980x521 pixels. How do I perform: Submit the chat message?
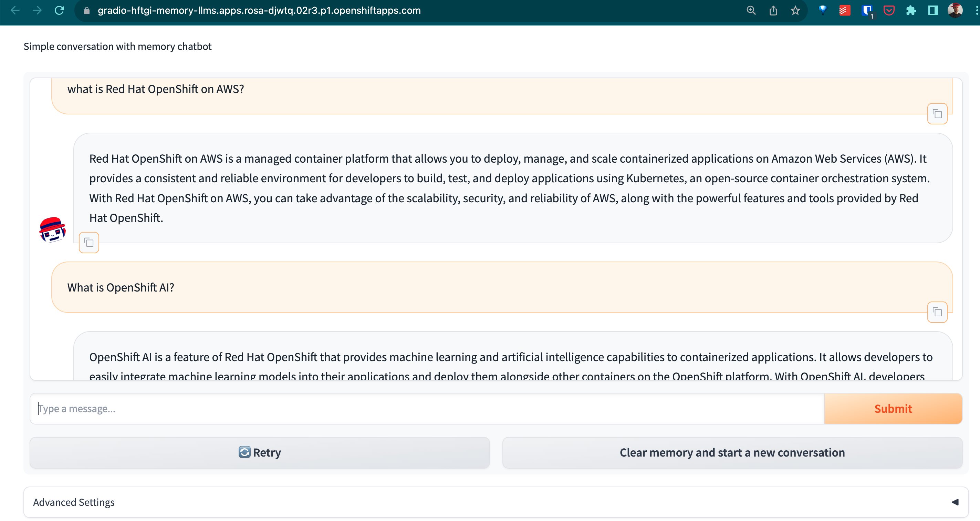pyautogui.click(x=893, y=409)
